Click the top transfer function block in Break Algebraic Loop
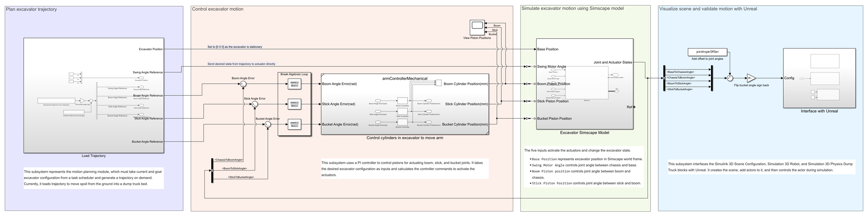The image size is (868, 217). click(294, 84)
